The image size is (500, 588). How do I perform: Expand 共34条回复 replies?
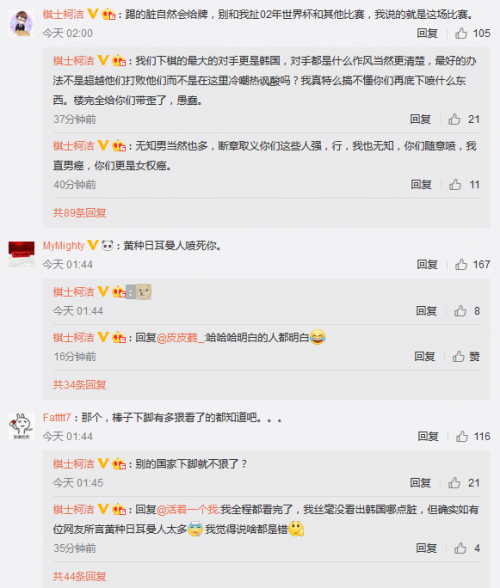80,385
